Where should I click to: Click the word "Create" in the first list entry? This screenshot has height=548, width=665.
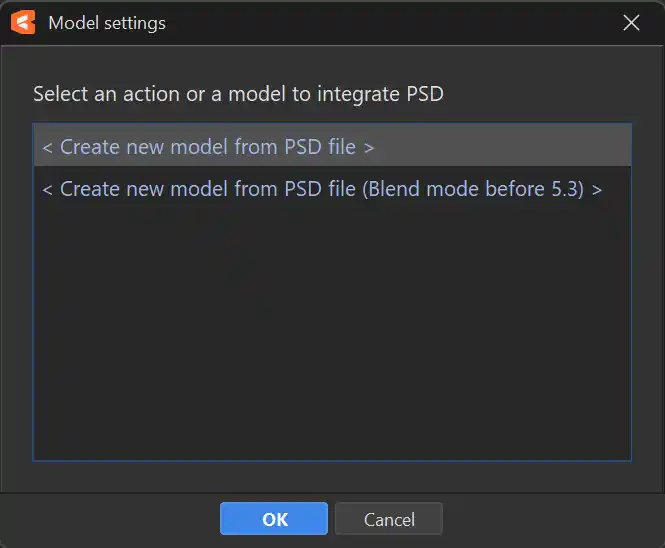(90, 147)
